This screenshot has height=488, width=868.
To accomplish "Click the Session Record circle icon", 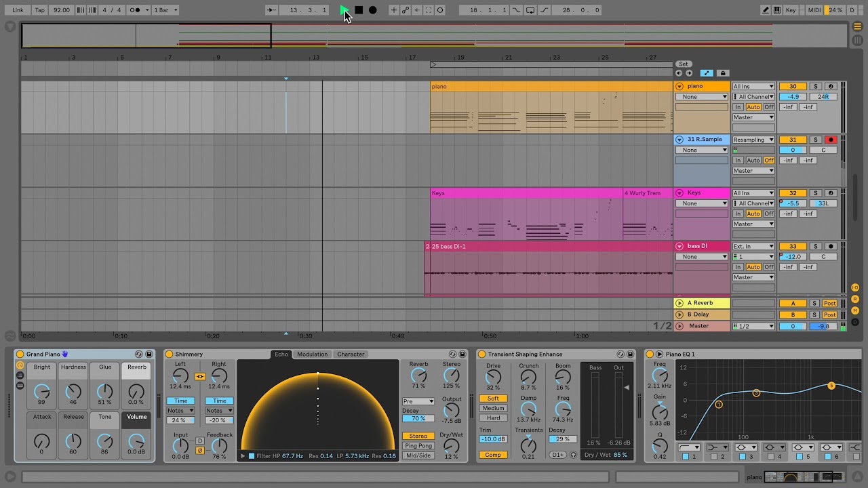I will pyautogui.click(x=440, y=10).
